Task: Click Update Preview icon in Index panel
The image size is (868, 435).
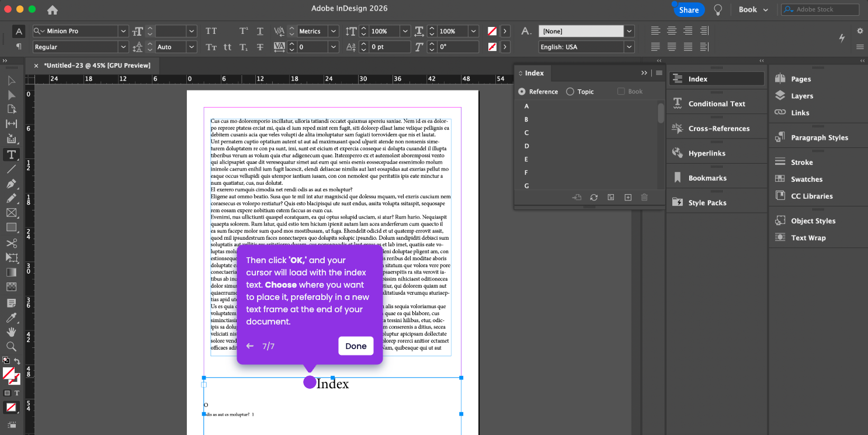Action: click(594, 198)
